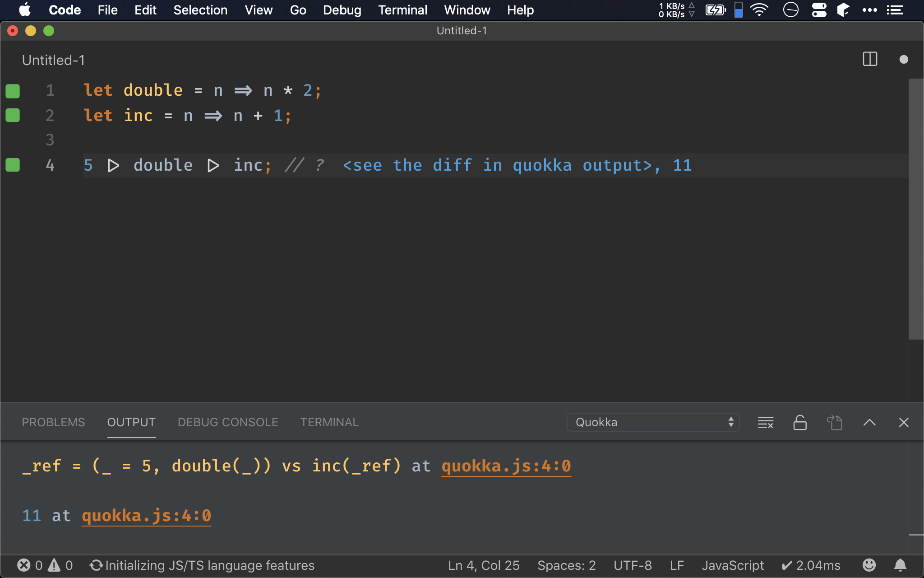Open the Debug menu
The width and height of the screenshot is (924, 578).
[x=342, y=10]
